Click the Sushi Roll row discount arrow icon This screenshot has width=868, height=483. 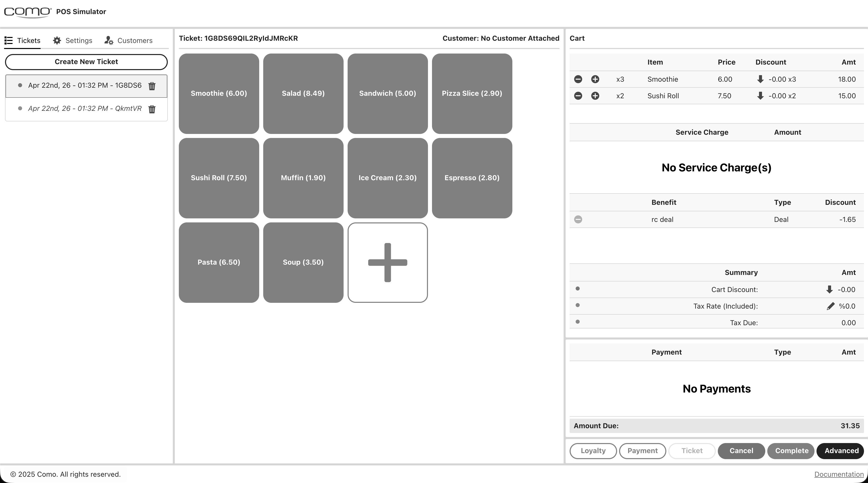point(760,96)
